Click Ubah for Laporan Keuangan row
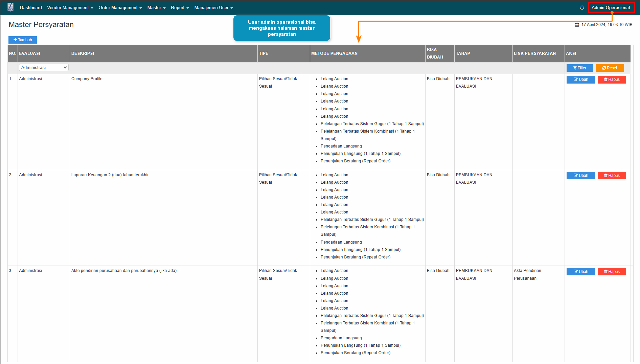 coord(580,176)
